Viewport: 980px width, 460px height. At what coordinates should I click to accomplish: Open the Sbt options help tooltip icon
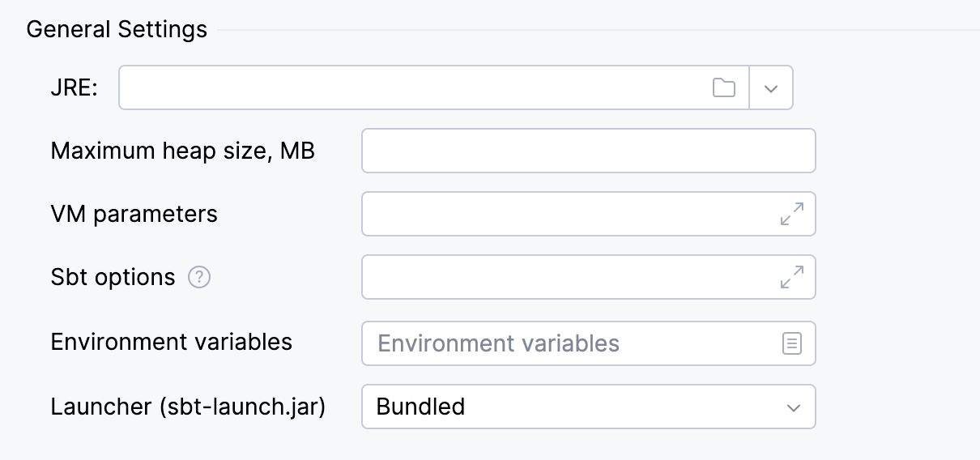[199, 278]
